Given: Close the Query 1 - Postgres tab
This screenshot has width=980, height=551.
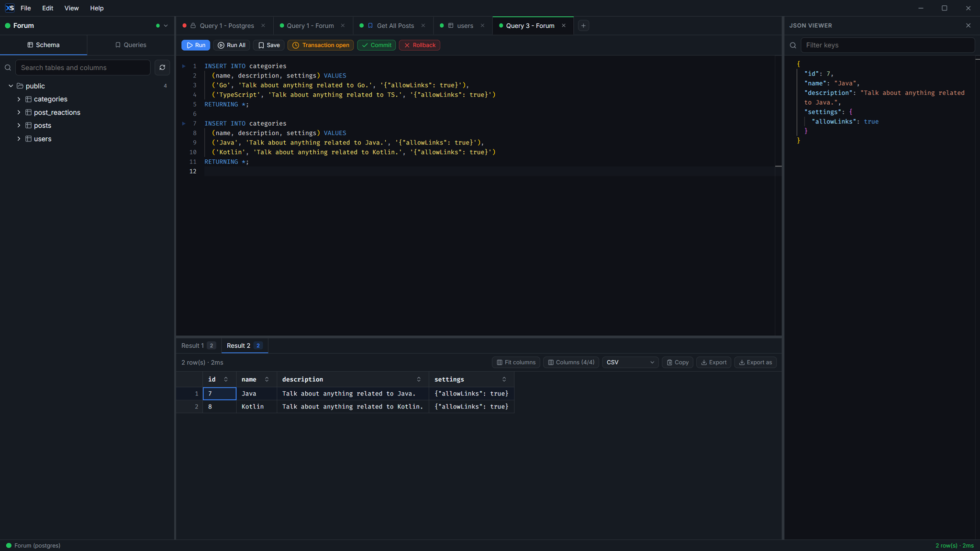Looking at the screenshot, I should pyautogui.click(x=263, y=26).
